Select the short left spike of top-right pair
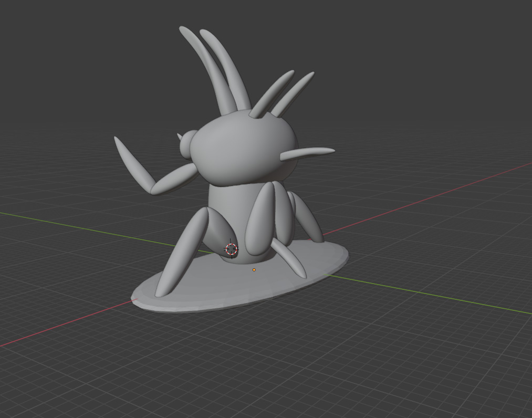Screen dimensions: 532x418 coord(273,93)
